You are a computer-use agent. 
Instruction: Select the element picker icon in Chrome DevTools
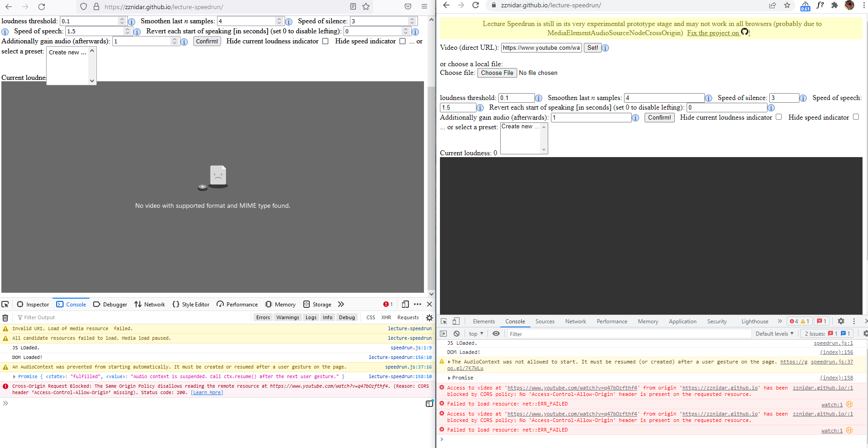pos(444,321)
